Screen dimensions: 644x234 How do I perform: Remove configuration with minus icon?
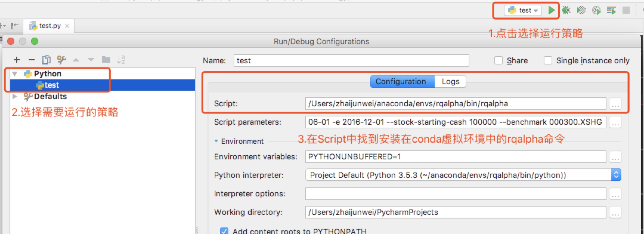[x=32, y=60]
